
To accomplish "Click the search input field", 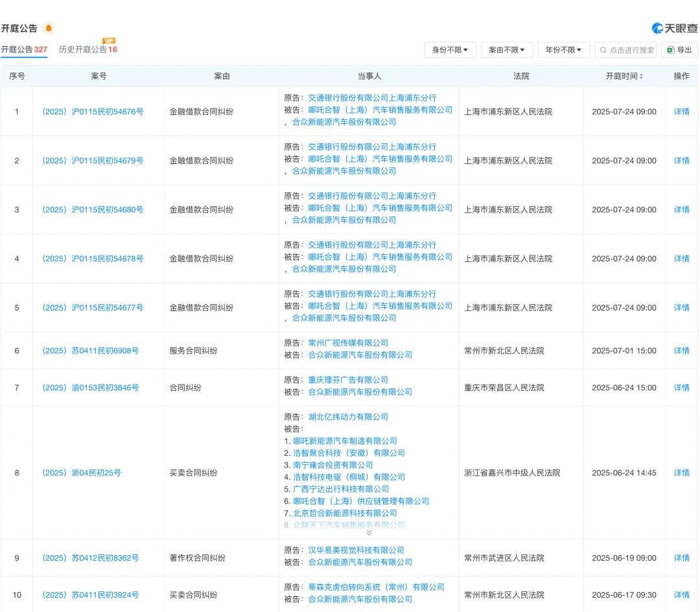I will pyautogui.click(x=626, y=50).
